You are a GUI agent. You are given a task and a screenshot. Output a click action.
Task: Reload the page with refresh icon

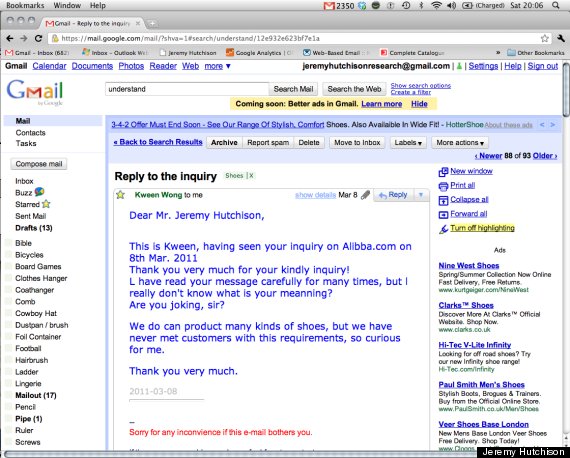pos(38,39)
